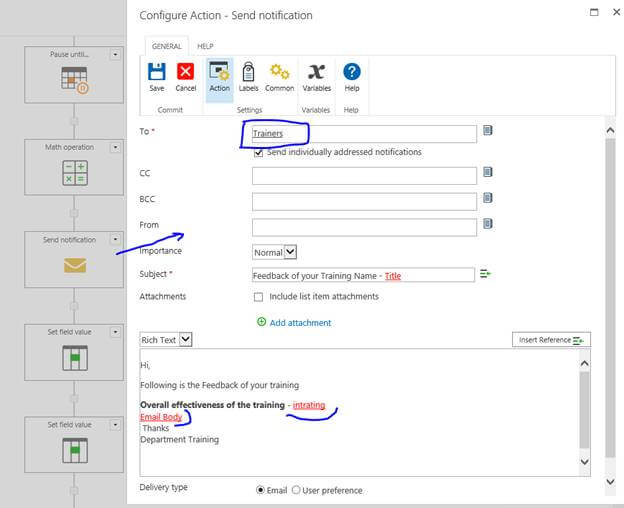Click insert reference icon beside Subject field

[485, 274]
